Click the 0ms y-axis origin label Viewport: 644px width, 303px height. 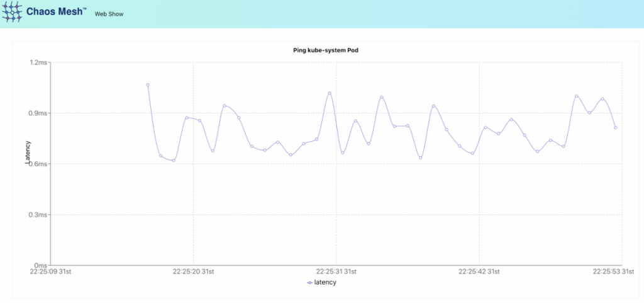pos(40,265)
